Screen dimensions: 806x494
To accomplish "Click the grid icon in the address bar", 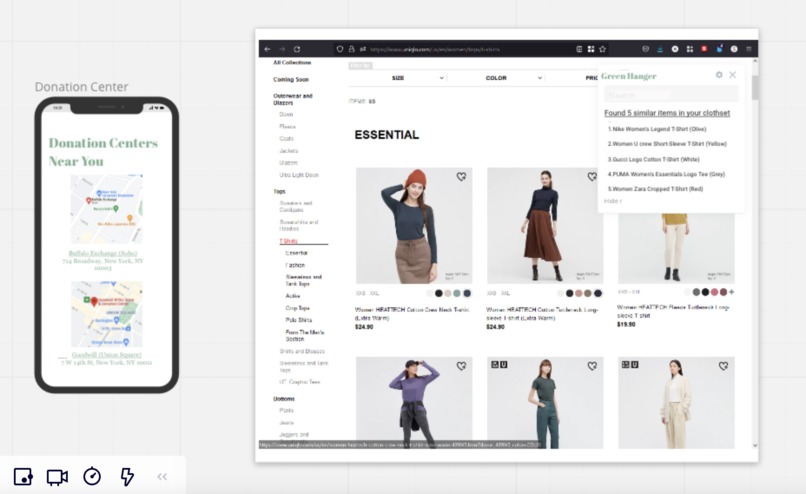I will (x=591, y=49).
